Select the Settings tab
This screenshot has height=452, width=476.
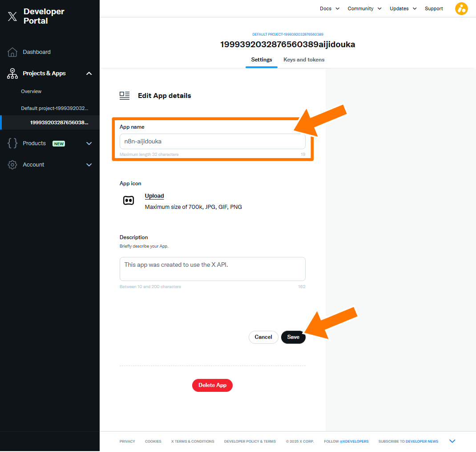tap(262, 60)
